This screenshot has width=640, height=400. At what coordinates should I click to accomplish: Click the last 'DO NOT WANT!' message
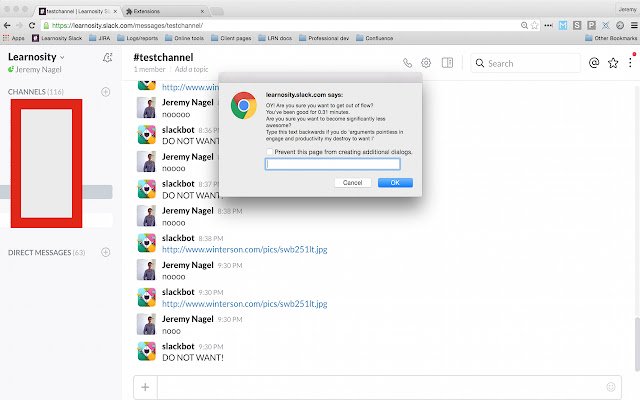tap(193, 358)
